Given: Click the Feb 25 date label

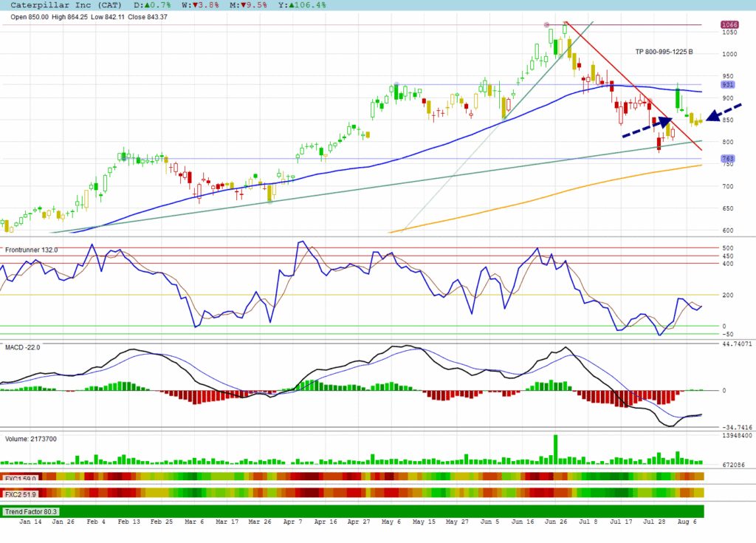Looking at the screenshot, I should point(162,522).
